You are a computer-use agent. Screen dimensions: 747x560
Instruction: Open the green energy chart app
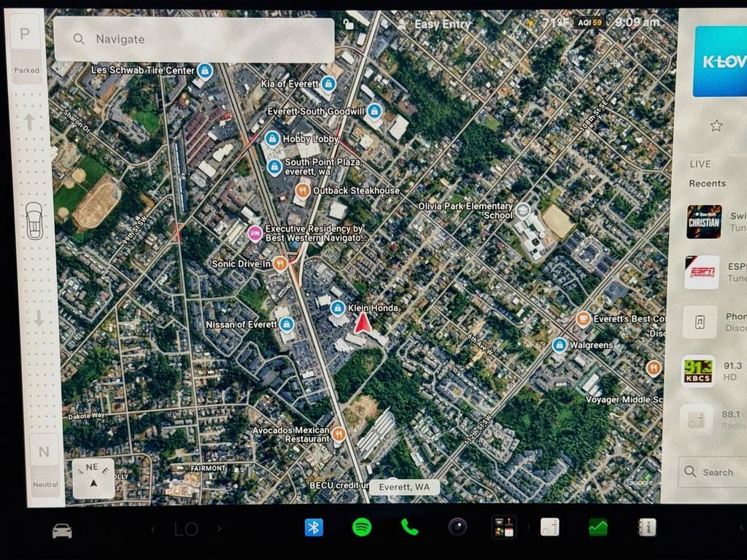pos(598,527)
